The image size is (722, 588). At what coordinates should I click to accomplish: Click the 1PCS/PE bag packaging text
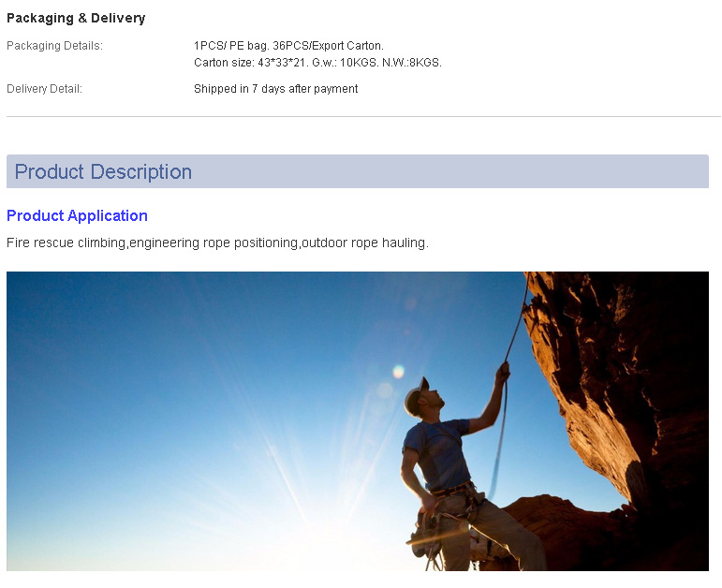(288, 46)
